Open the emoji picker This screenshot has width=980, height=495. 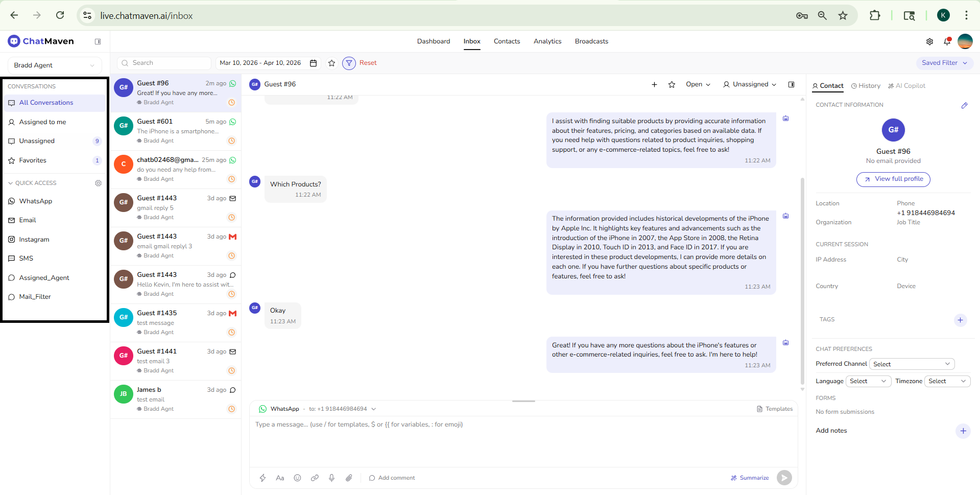pyautogui.click(x=297, y=478)
